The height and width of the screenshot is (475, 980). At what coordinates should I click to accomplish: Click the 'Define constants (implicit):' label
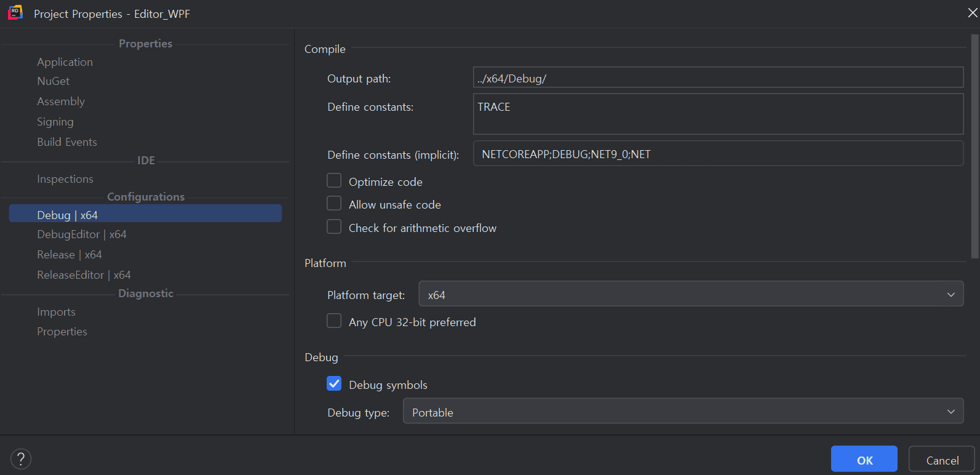393,155
